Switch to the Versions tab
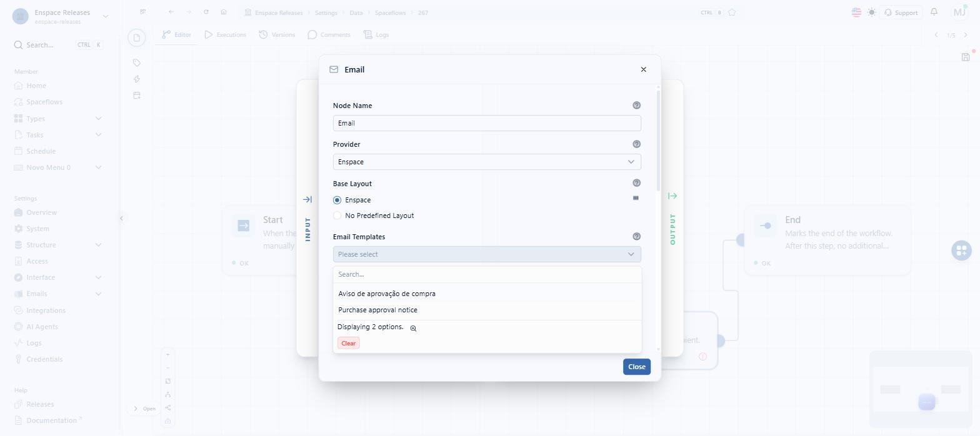 pos(277,35)
